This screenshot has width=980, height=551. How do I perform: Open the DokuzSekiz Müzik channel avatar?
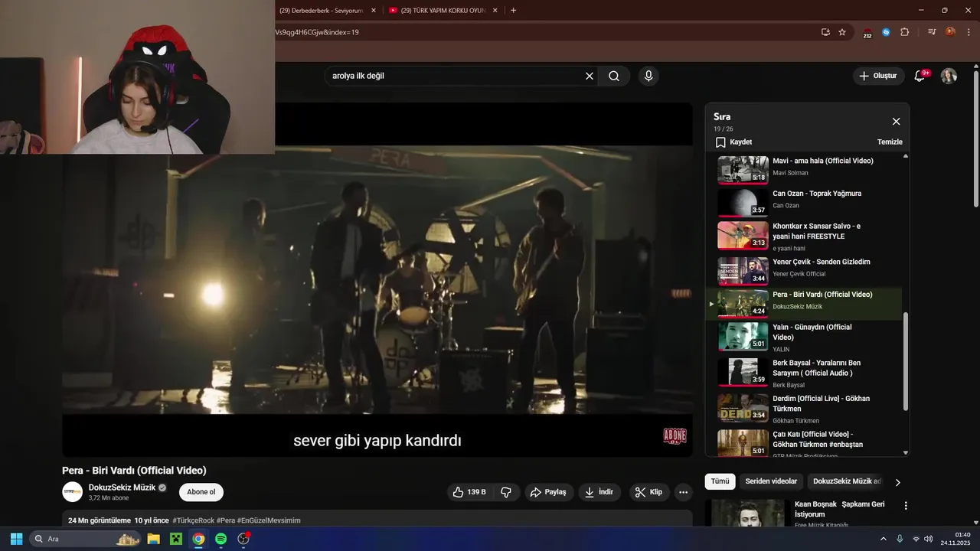[72, 492]
